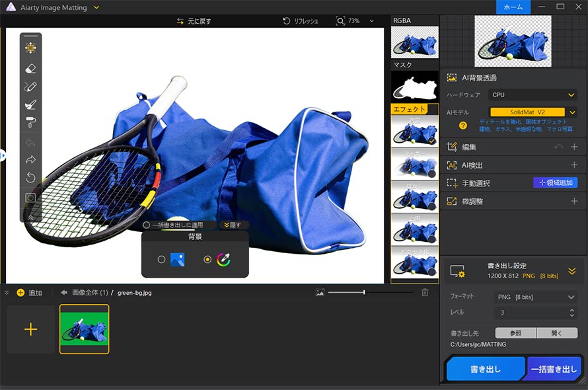Click the trash icon to delete image
The image size is (588, 390).
425,292
